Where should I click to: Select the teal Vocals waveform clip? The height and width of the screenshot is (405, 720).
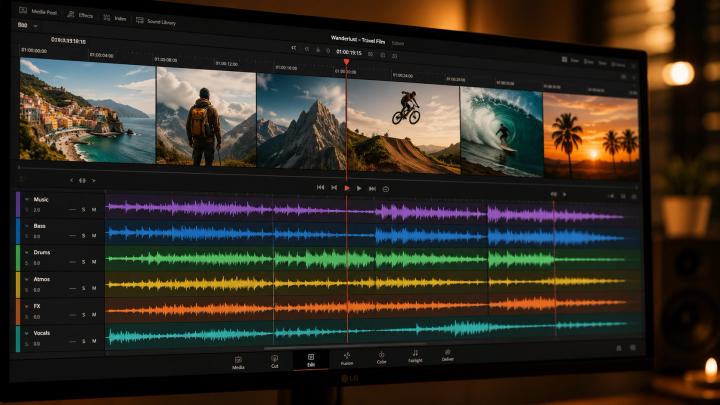tap(367, 332)
